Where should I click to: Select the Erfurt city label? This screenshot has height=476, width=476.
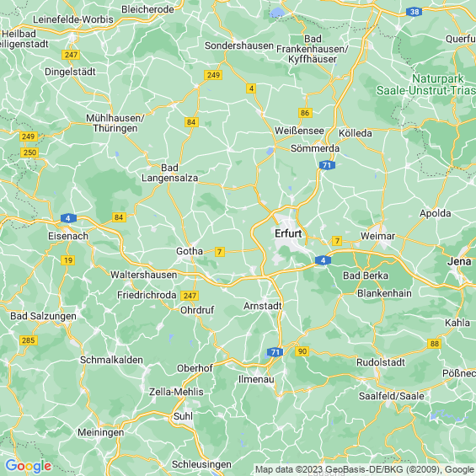pos(288,233)
